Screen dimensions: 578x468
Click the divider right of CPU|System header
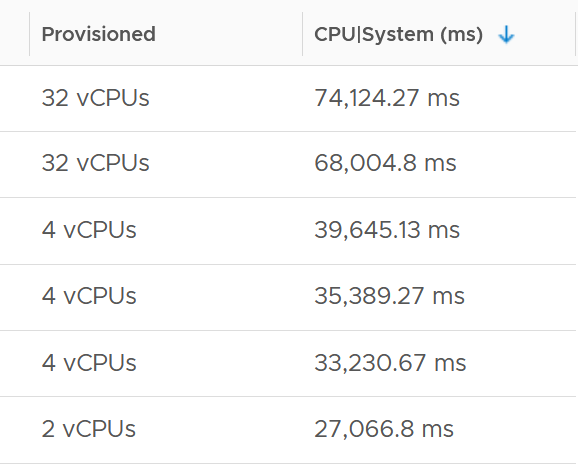[x=575, y=34]
